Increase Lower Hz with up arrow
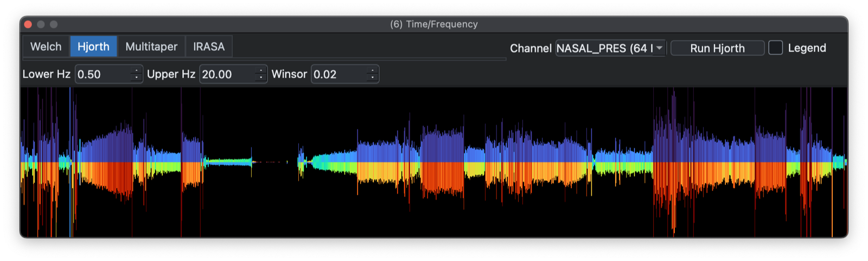Screen dimensions: 868x261 click(136, 70)
